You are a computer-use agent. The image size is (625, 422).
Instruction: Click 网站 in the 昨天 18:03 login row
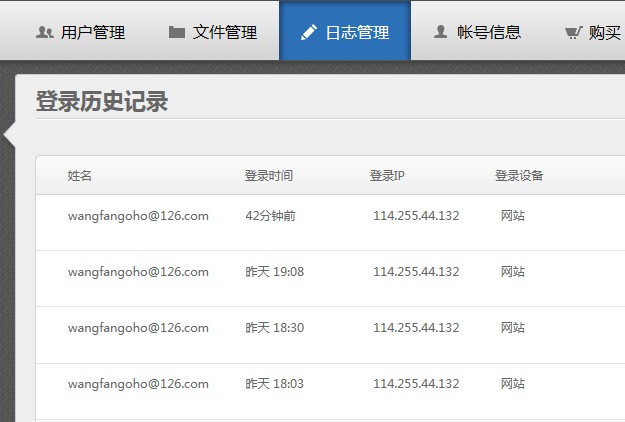(x=513, y=384)
